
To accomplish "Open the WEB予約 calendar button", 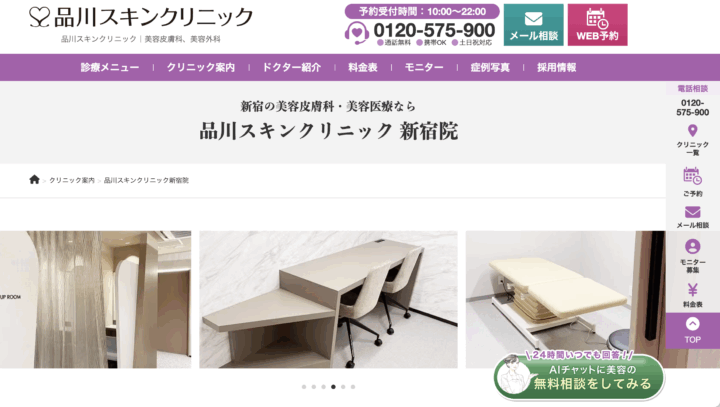I will point(597,25).
